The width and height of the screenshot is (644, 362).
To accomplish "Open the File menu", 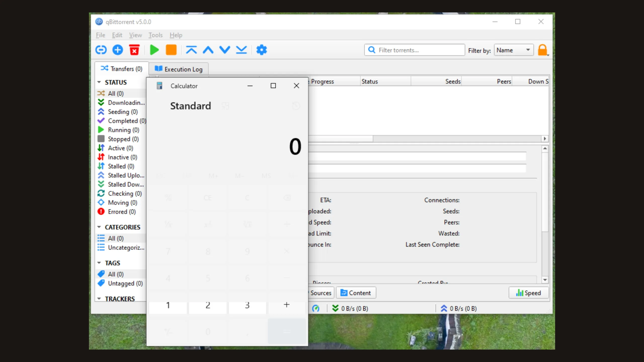I will 100,35.
